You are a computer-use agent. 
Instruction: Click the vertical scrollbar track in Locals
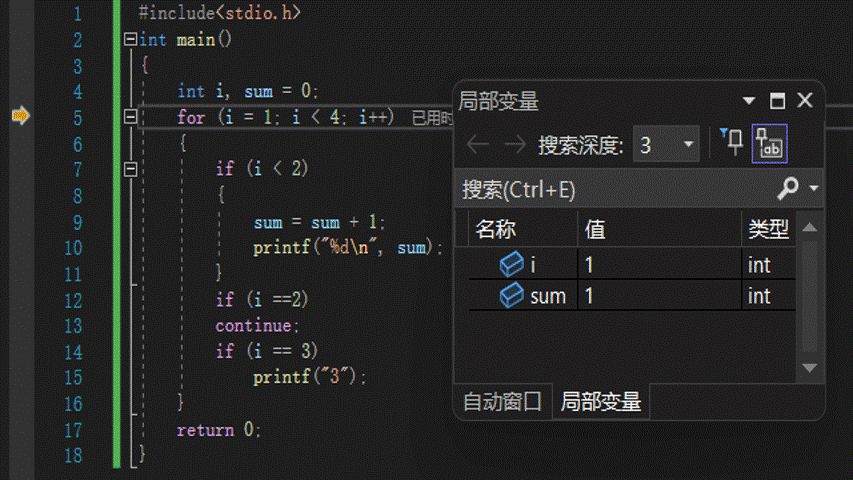809,297
